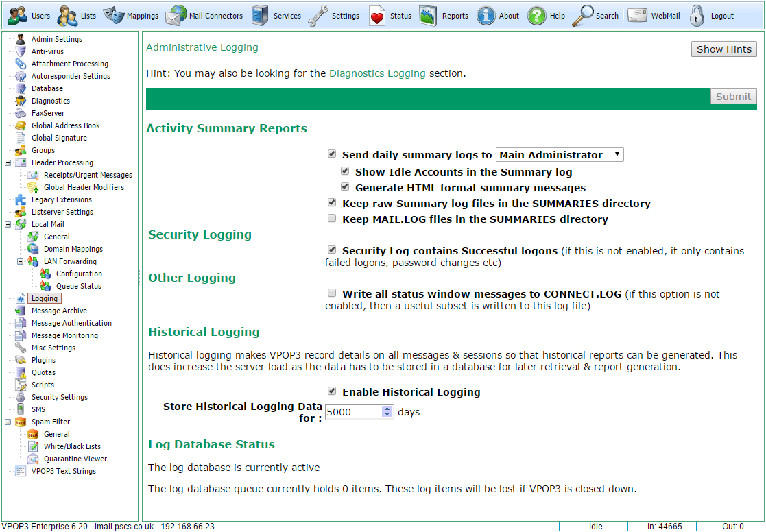766x532 pixels.
Task: Open Listserver Settings tree item
Action: [x=62, y=212]
